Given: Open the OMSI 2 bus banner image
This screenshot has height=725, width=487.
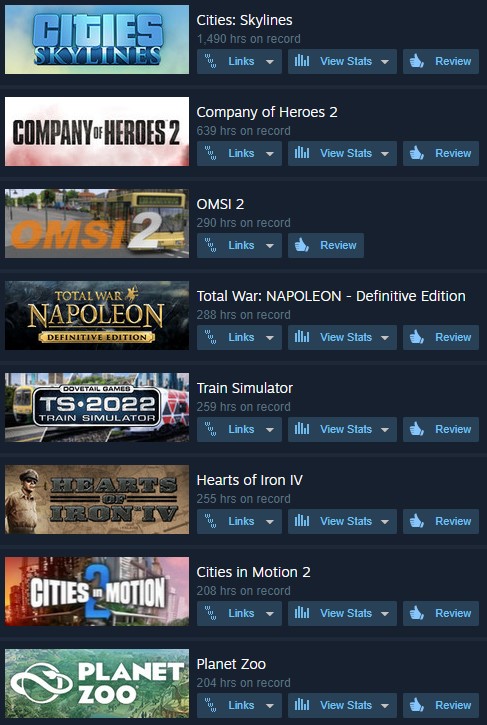Looking at the screenshot, I should tap(97, 223).
